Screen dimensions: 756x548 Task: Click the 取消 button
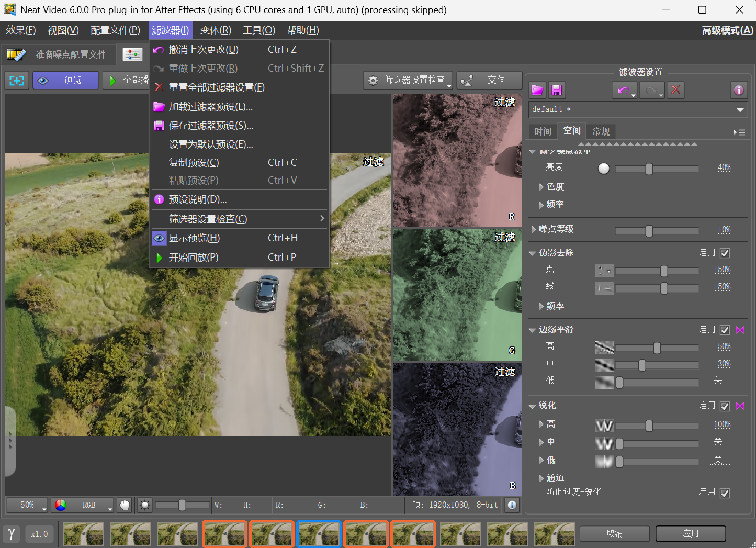point(614,534)
